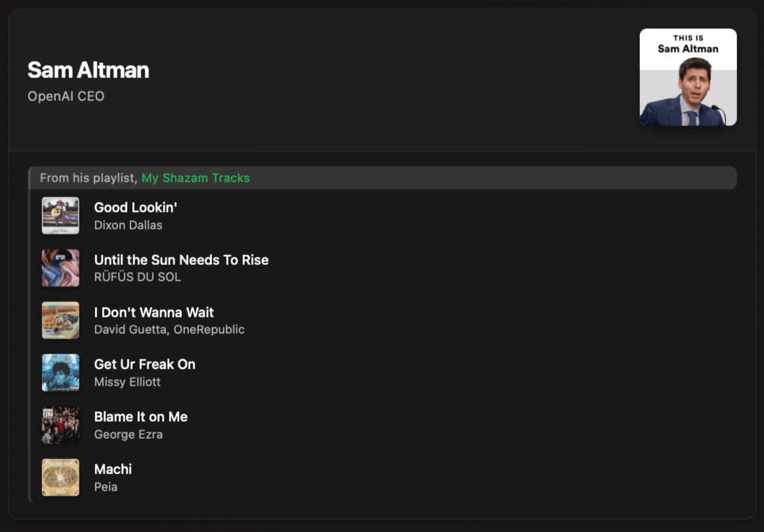
Task: Click artist name George Ezra
Action: pos(128,434)
